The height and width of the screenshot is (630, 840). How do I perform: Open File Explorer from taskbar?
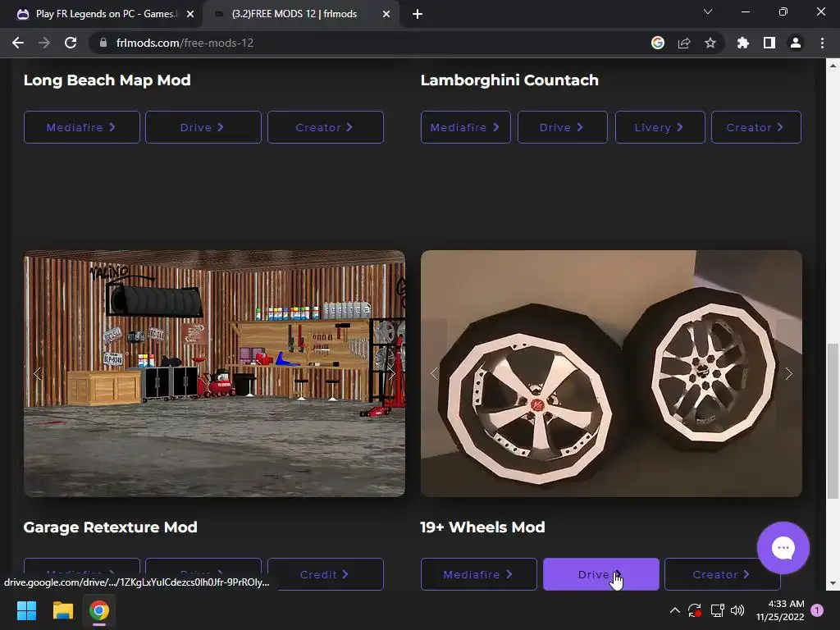(62, 610)
